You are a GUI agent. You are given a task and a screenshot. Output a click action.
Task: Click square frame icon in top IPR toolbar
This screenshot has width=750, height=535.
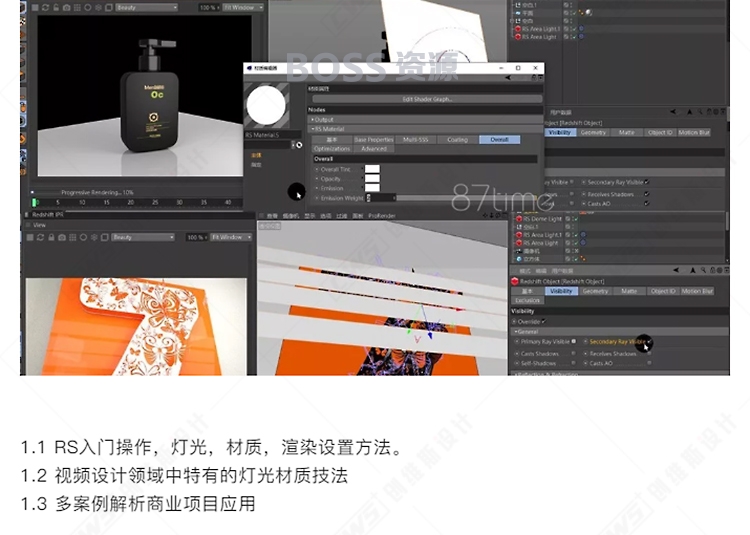[109, 8]
